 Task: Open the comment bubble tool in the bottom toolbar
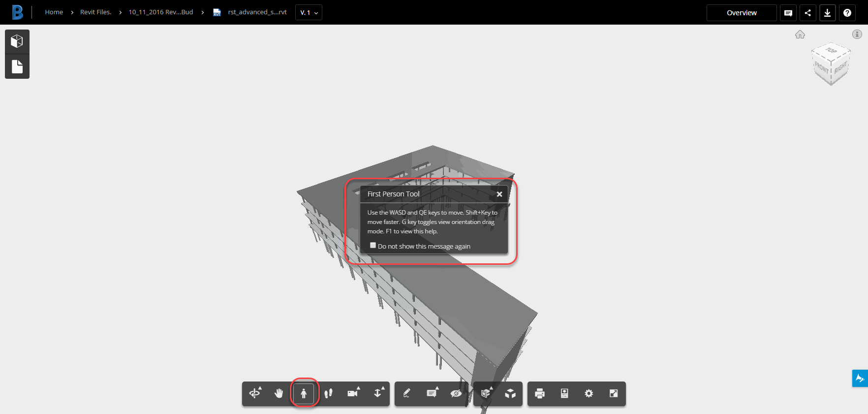click(x=432, y=393)
